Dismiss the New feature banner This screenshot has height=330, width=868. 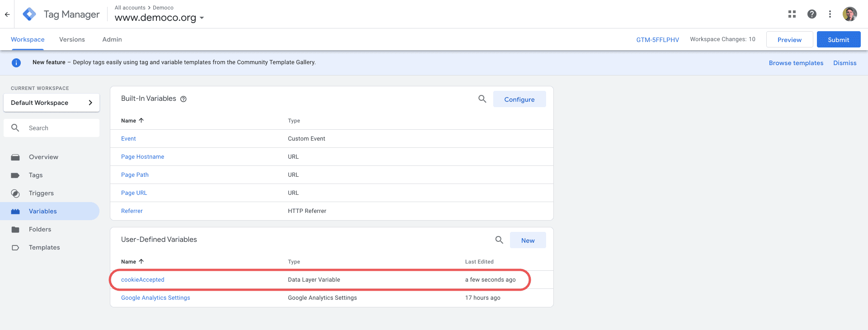click(845, 63)
